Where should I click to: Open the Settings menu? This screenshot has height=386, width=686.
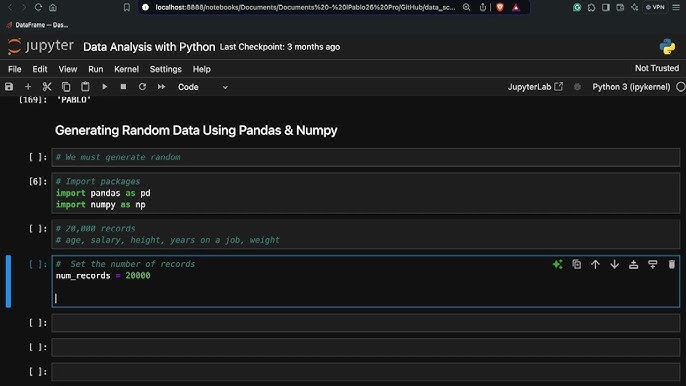click(165, 69)
